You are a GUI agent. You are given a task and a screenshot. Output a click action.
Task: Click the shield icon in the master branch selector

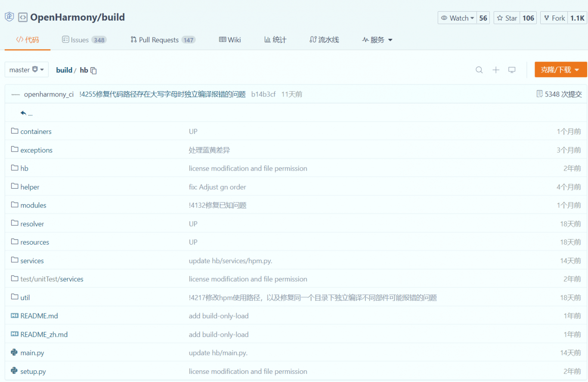(x=35, y=69)
